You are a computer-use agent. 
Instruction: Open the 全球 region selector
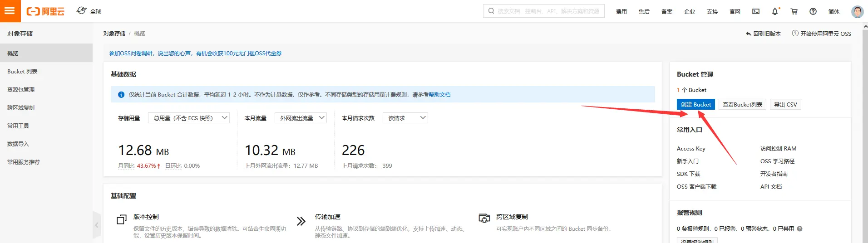click(x=89, y=11)
